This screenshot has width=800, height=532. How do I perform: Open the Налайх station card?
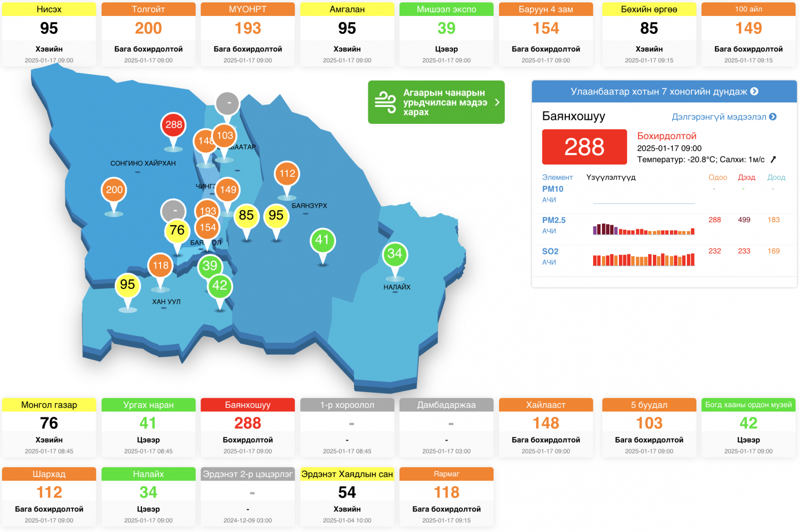click(x=148, y=497)
